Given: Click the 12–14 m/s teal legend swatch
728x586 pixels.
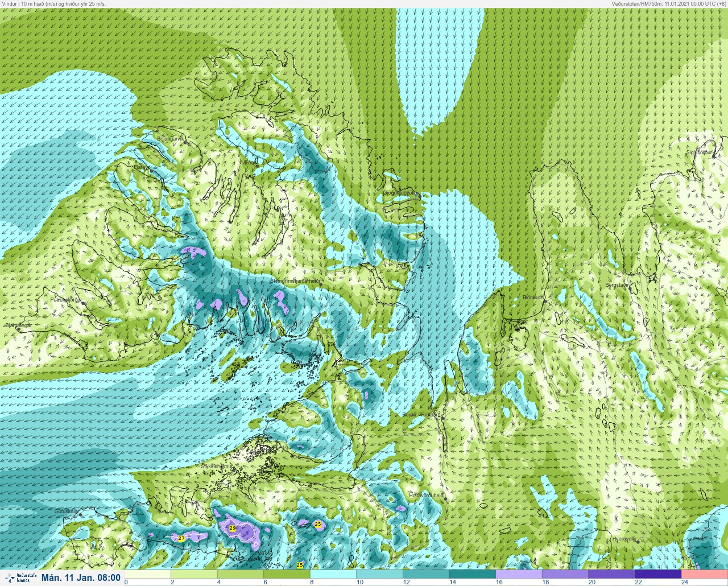Looking at the screenshot, I should pos(427,574).
